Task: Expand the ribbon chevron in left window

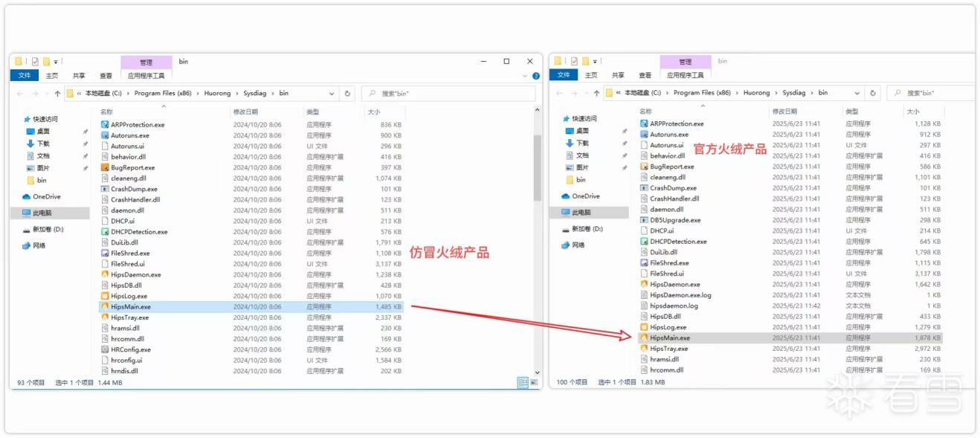Action: click(523, 75)
